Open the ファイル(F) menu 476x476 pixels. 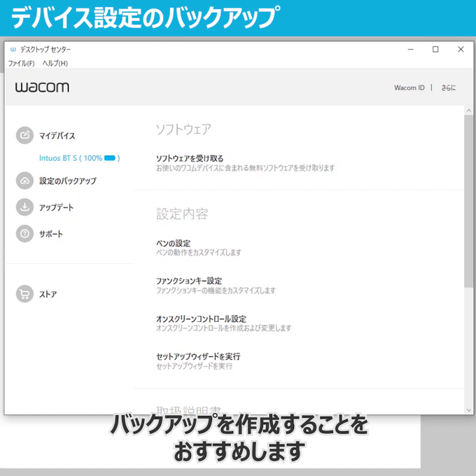coord(21,63)
